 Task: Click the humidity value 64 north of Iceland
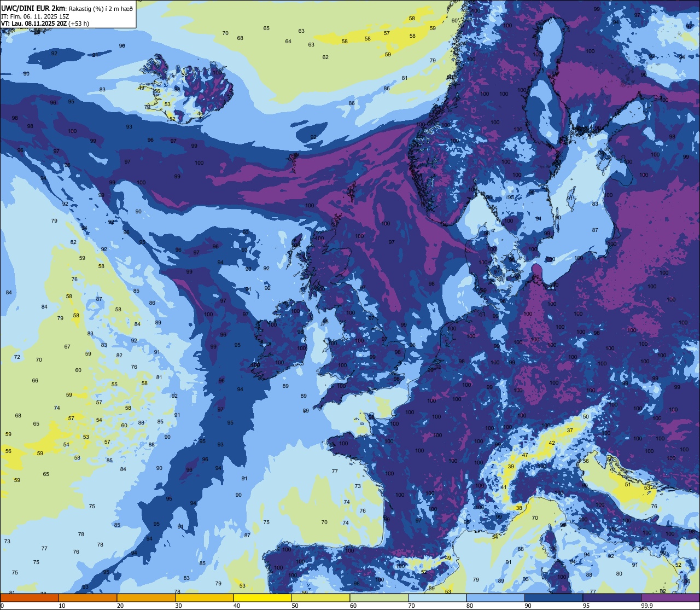pyautogui.click(x=288, y=42)
